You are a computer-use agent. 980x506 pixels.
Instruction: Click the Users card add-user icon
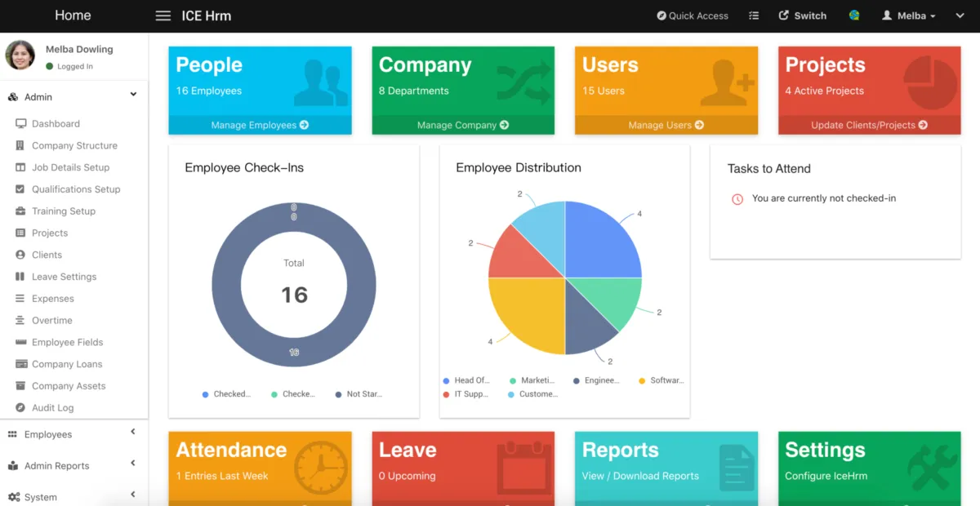coord(727,82)
